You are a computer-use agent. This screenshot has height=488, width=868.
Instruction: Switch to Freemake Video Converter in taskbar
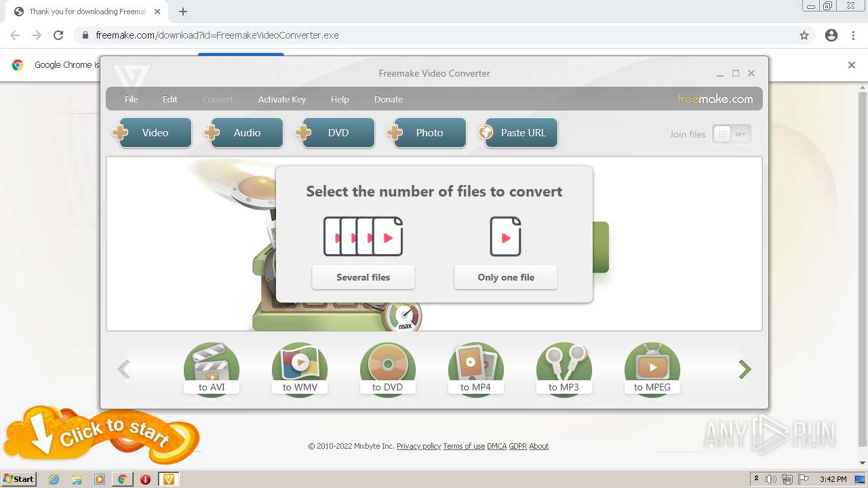pyautogui.click(x=169, y=479)
